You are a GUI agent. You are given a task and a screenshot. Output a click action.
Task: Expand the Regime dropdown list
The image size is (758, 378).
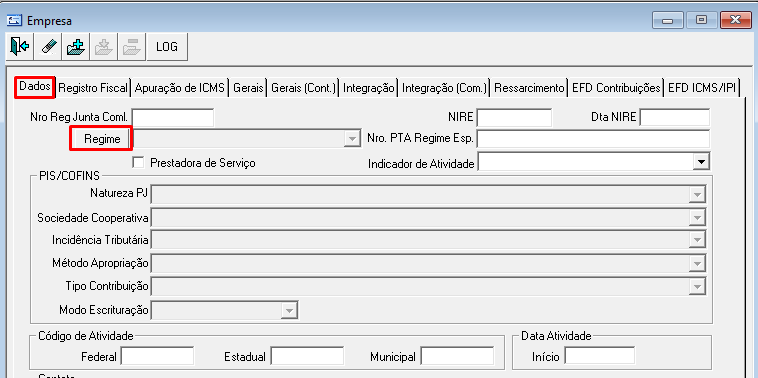[352, 139]
